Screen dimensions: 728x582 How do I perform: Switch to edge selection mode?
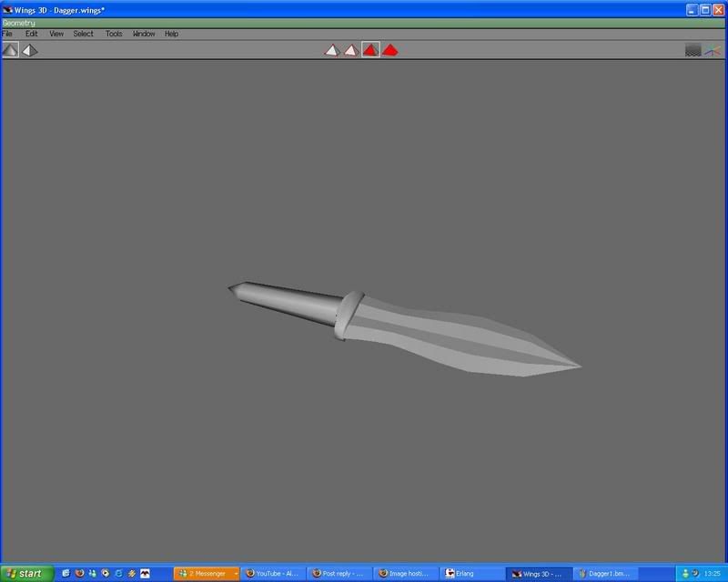[x=350, y=50]
